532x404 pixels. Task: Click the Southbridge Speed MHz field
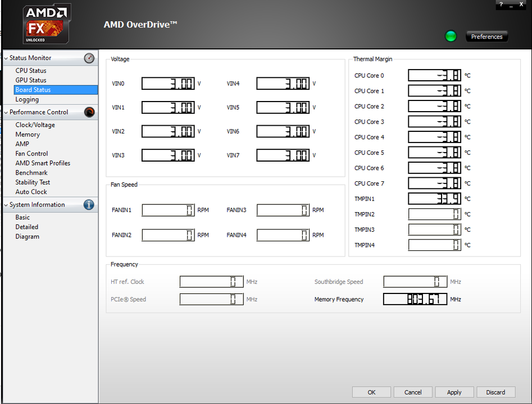pos(415,282)
